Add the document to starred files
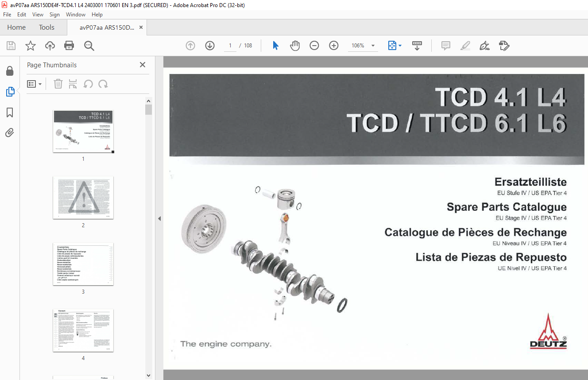This screenshot has width=588, height=380. pyautogui.click(x=31, y=46)
